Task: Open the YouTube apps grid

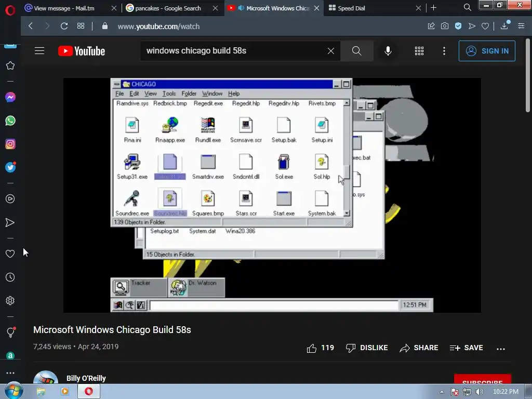Action: coord(419,51)
